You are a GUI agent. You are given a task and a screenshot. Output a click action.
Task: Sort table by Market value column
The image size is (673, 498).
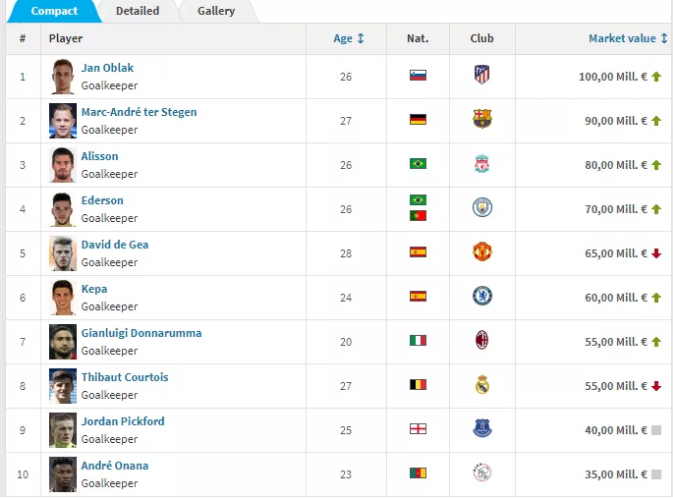click(x=628, y=39)
